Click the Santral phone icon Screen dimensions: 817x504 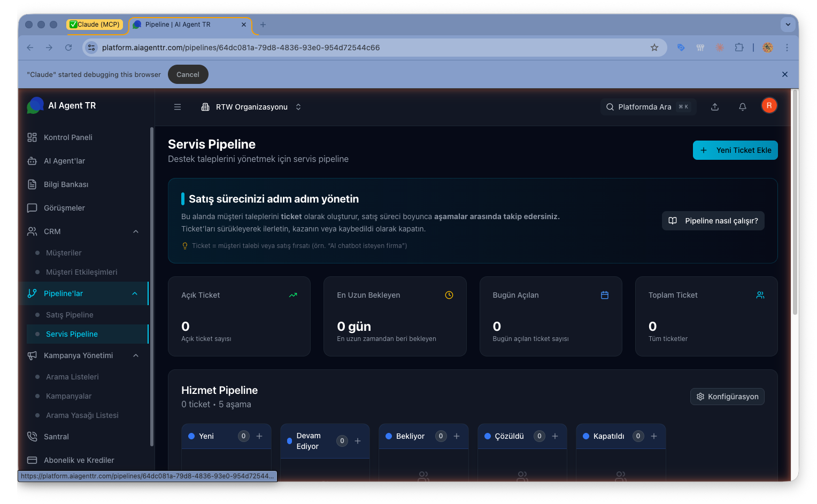coord(32,437)
